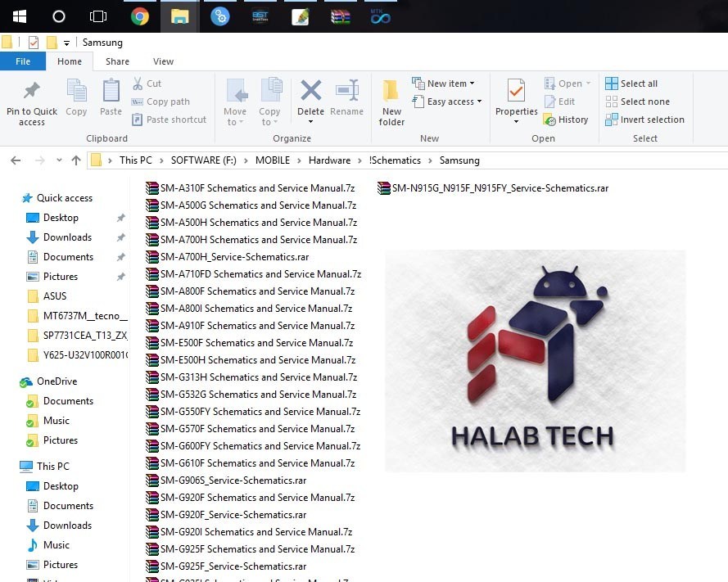Click Select none in the ribbon

tap(637, 102)
